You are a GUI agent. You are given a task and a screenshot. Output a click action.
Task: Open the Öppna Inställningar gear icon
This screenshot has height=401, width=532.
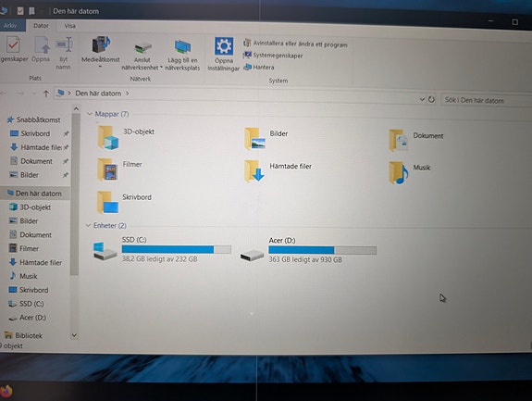224,46
